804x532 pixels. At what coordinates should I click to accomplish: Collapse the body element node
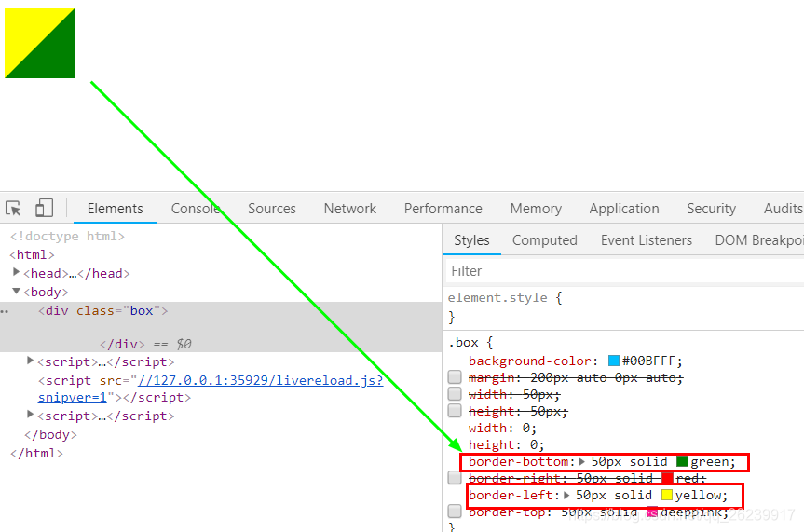17,291
